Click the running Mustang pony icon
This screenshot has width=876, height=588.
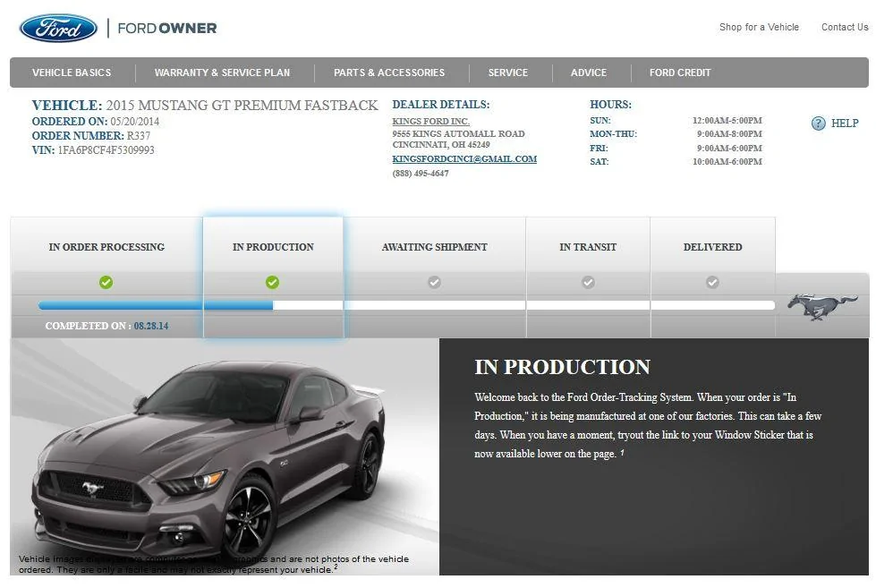[x=821, y=306]
